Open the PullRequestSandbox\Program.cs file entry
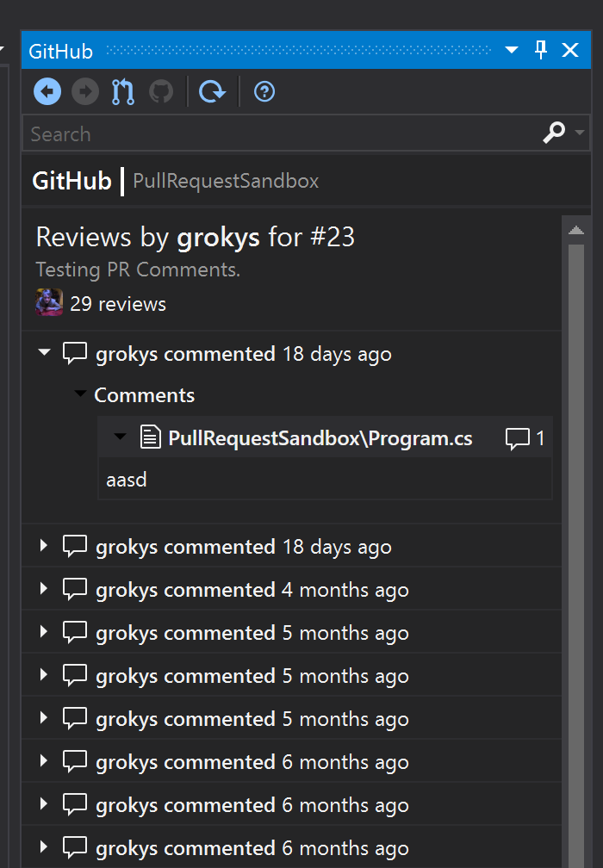This screenshot has height=868, width=603. tap(320, 437)
